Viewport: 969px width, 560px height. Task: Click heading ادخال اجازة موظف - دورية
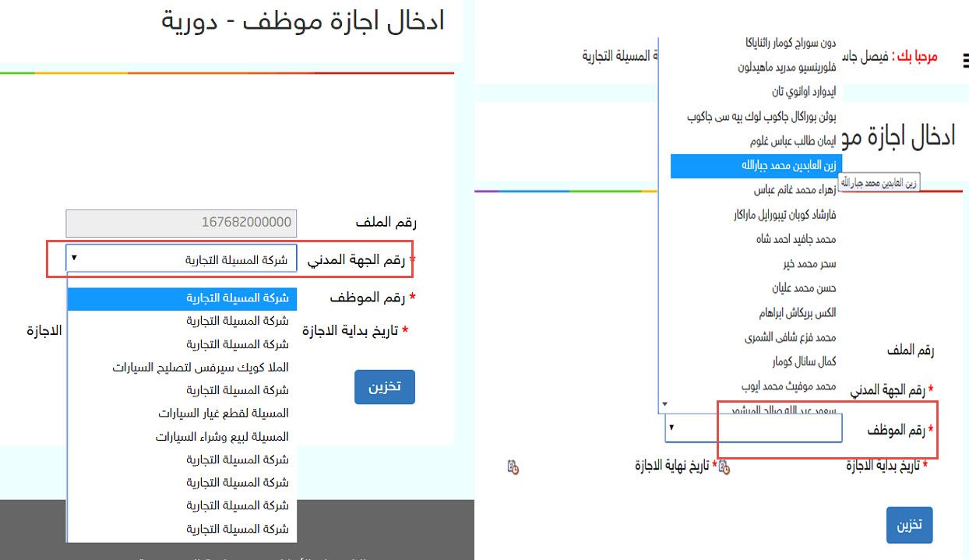(302, 21)
